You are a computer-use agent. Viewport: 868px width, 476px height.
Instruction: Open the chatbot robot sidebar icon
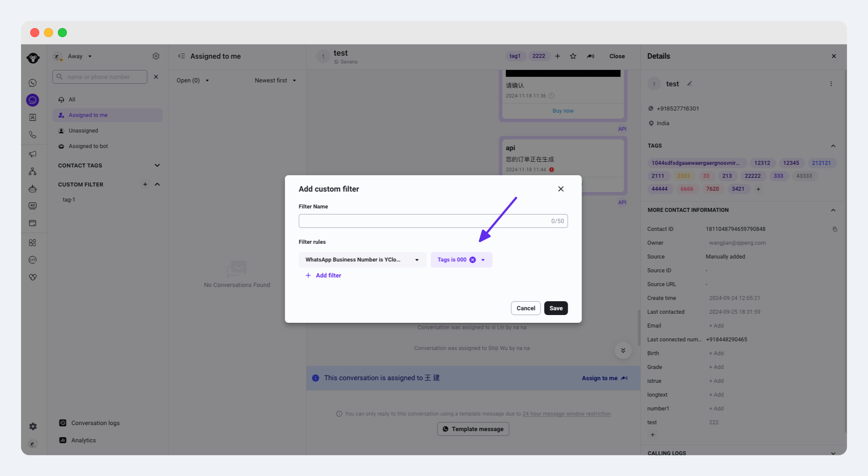coord(32,189)
